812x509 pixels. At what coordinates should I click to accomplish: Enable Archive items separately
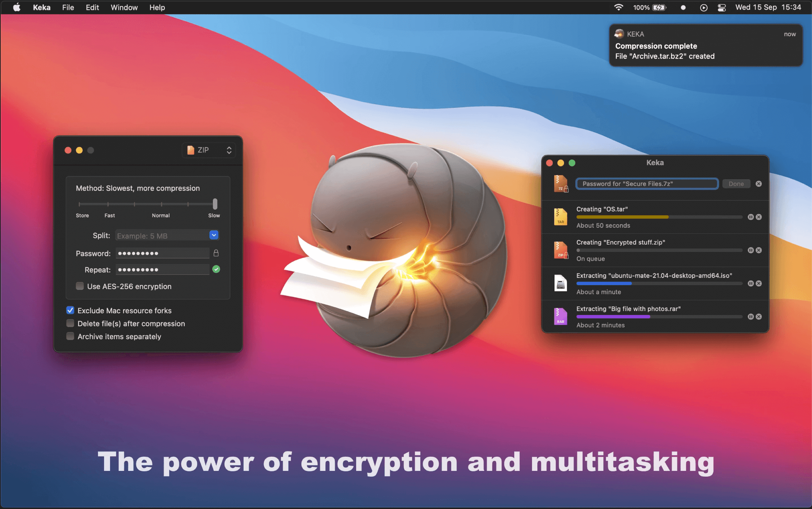click(x=70, y=336)
